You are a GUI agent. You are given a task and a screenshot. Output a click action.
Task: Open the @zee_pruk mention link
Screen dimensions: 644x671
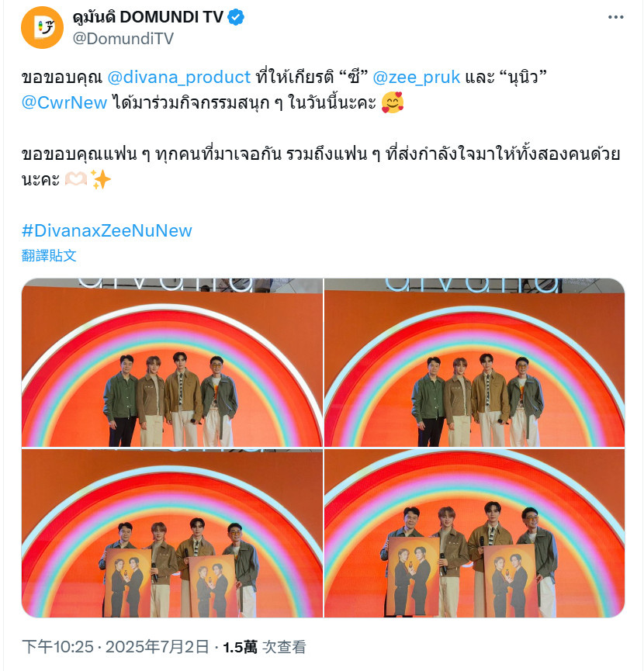(x=416, y=77)
